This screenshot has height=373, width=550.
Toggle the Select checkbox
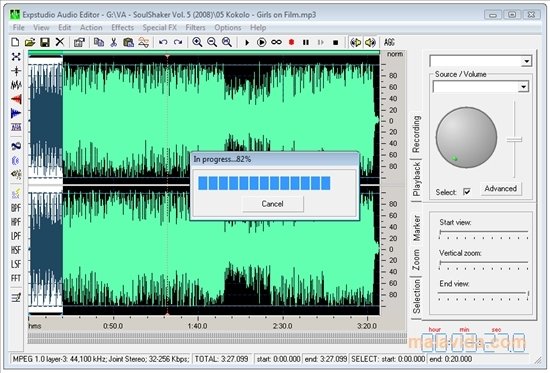[467, 192]
